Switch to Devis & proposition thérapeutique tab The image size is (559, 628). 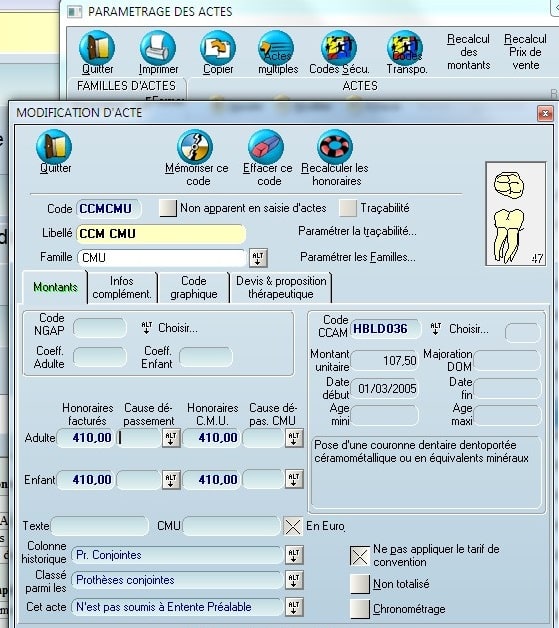(x=281, y=287)
